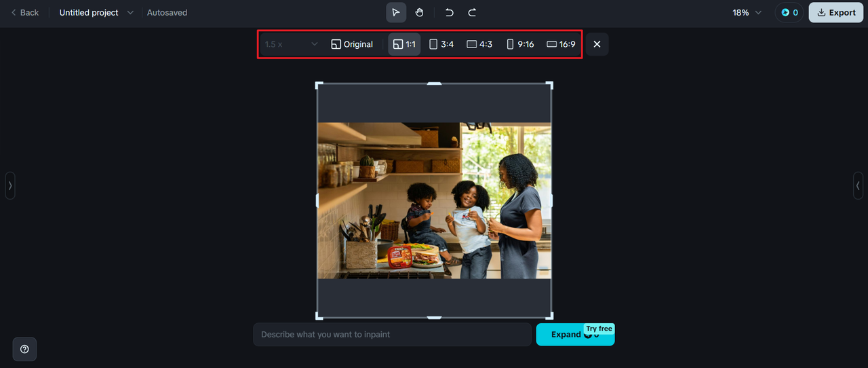The height and width of the screenshot is (368, 868).
Task: Open the 1.5 x size multiplier dropdown
Action: [291, 44]
